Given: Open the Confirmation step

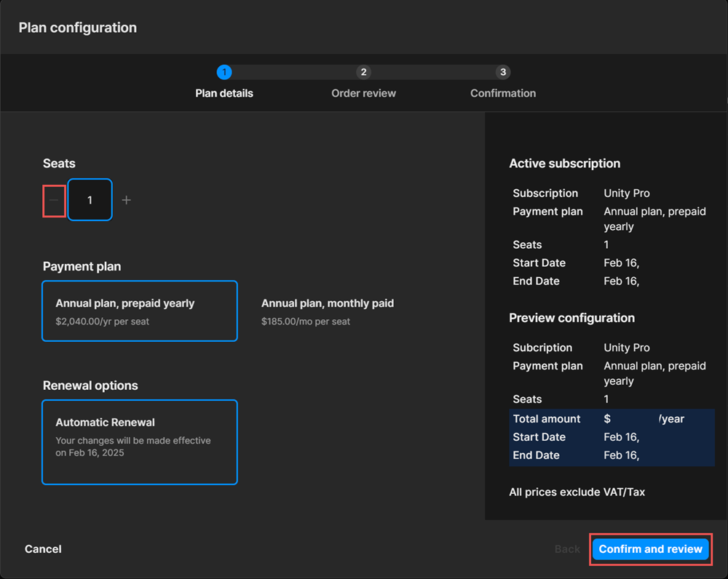Looking at the screenshot, I should click(x=503, y=93).
